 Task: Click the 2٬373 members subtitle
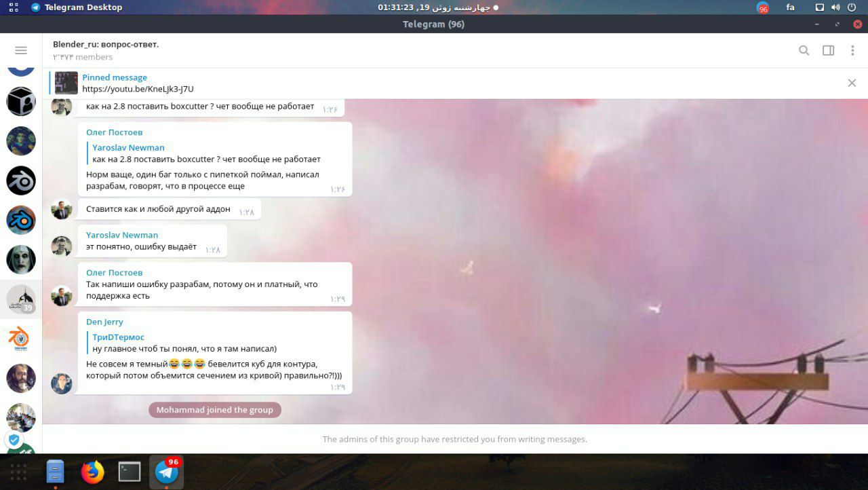pos(83,57)
